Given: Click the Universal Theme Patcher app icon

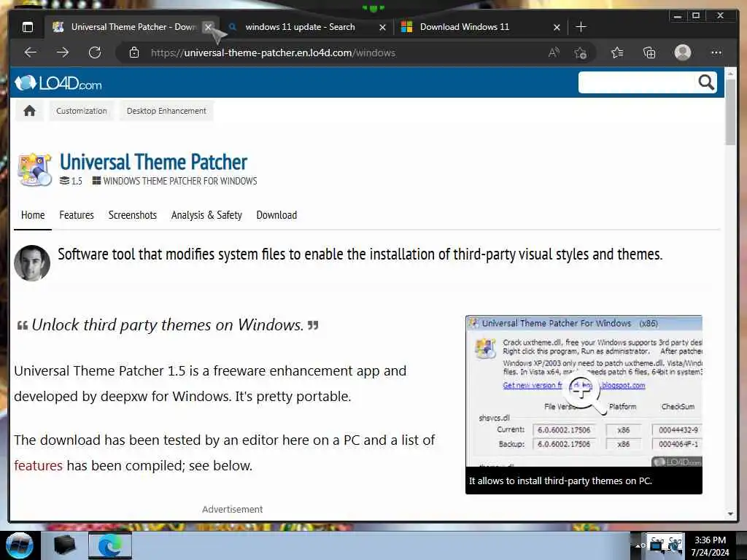Looking at the screenshot, I should click(34, 169).
